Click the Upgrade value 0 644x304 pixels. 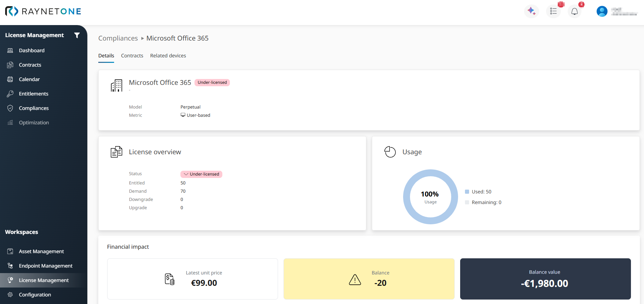click(x=182, y=208)
